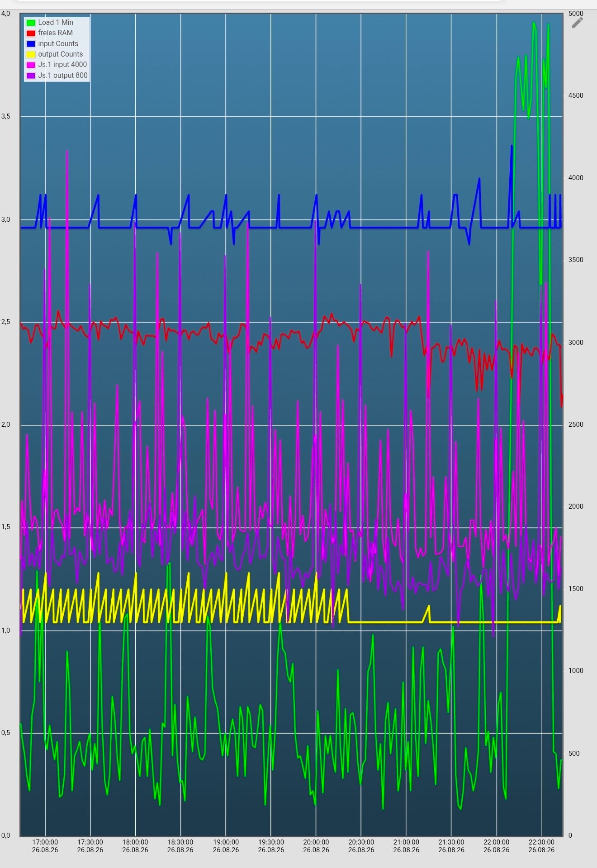Click the 18:00:00 time axis label
Viewport: 597px width, 868px height.
point(135,846)
